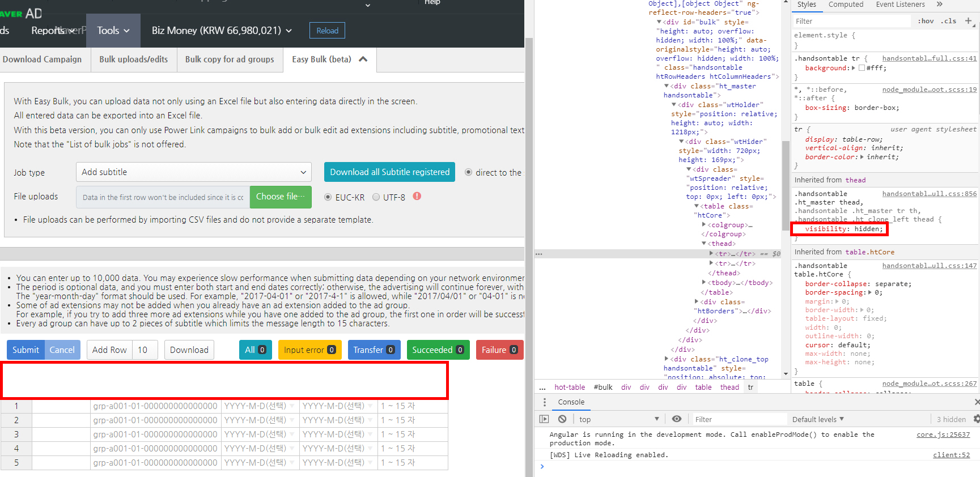Filter by Input error rows

[x=309, y=350]
